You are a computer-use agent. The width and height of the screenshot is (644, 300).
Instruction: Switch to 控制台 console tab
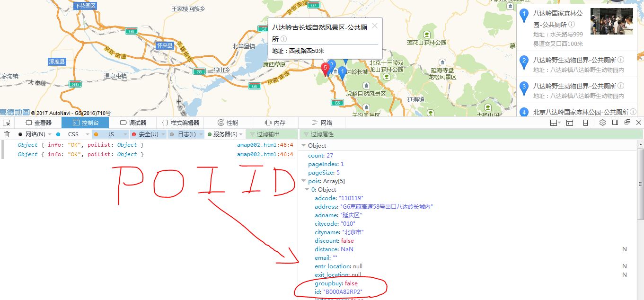[x=85, y=123]
